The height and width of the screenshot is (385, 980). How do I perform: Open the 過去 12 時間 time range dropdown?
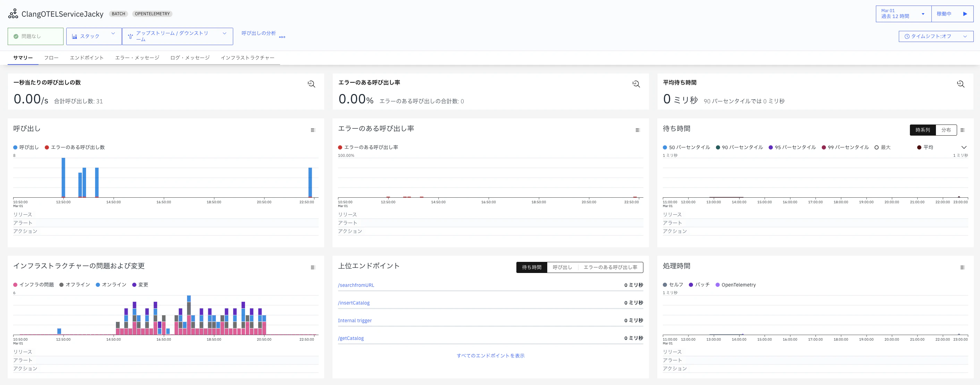903,14
